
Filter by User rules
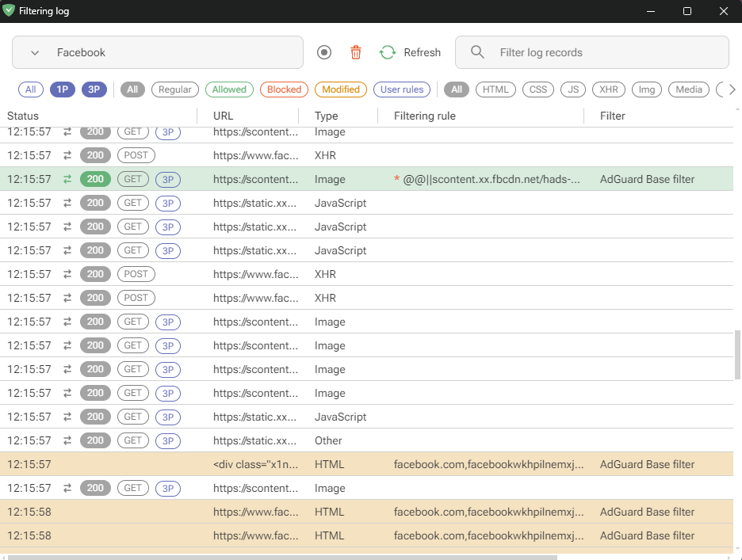[x=402, y=90]
